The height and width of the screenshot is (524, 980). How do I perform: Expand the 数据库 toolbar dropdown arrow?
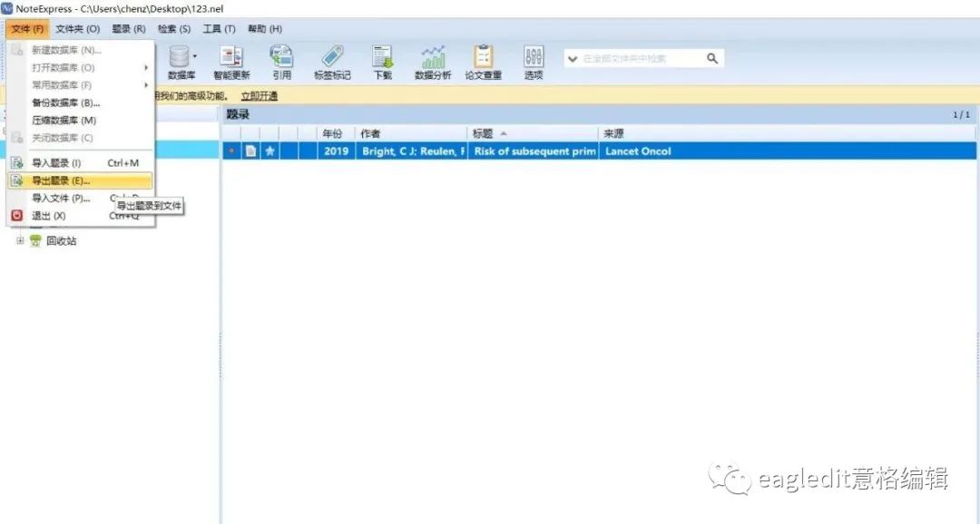coord(194,56)
